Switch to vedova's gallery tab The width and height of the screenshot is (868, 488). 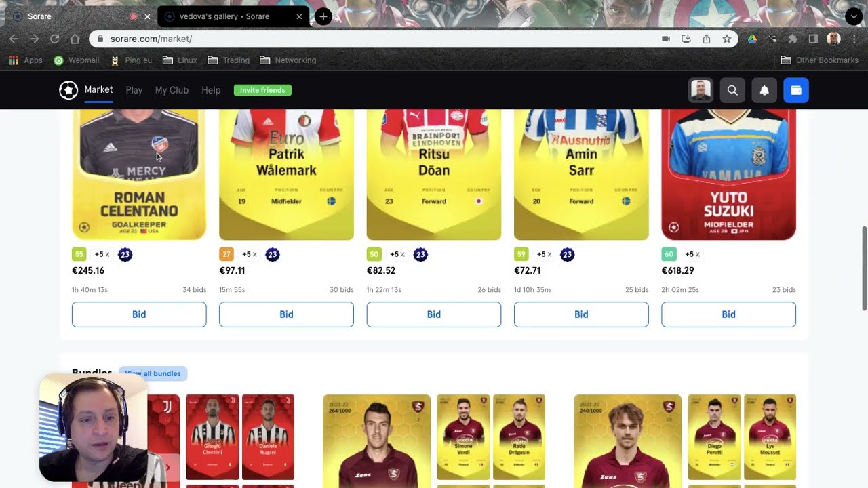click(234, 16)
